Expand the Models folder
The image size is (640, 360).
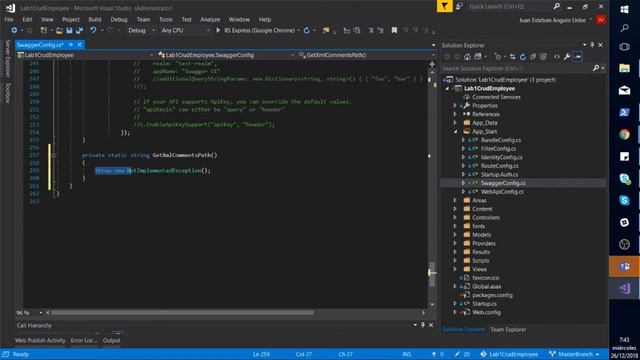click(455, 235)
